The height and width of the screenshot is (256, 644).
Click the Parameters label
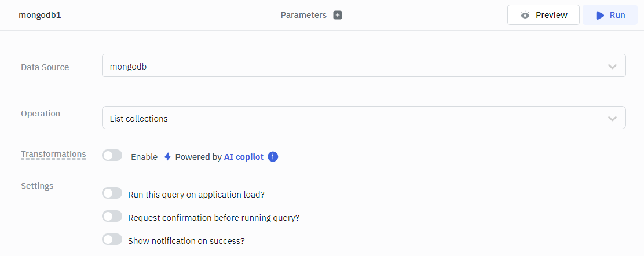pos(303,15)
